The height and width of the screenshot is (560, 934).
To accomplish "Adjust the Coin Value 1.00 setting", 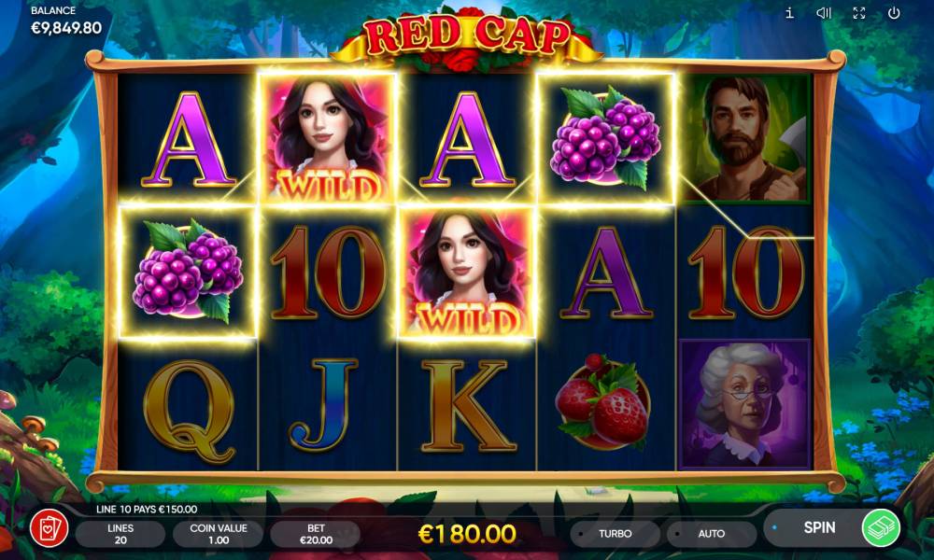I will [x=218, y=534].
